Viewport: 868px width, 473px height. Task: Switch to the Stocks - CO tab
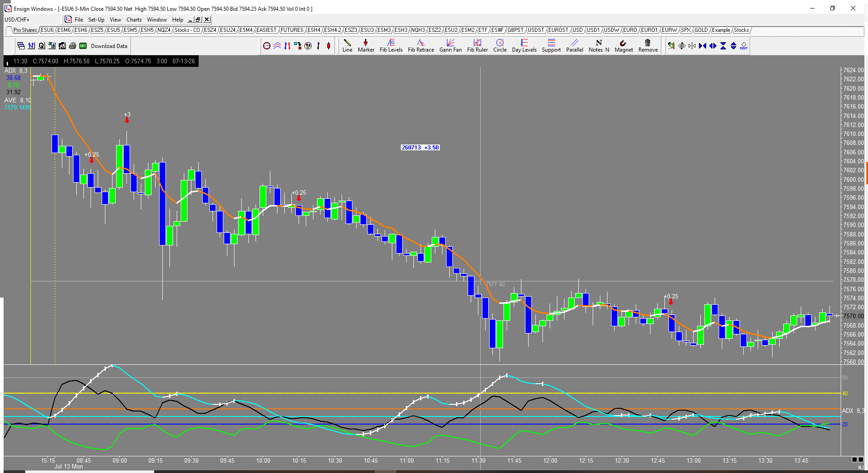pyautogui.click(x=187, y=30)
